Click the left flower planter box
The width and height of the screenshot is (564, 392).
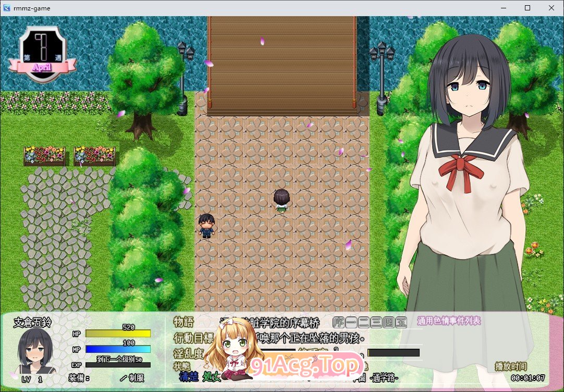tap(45, 156)
